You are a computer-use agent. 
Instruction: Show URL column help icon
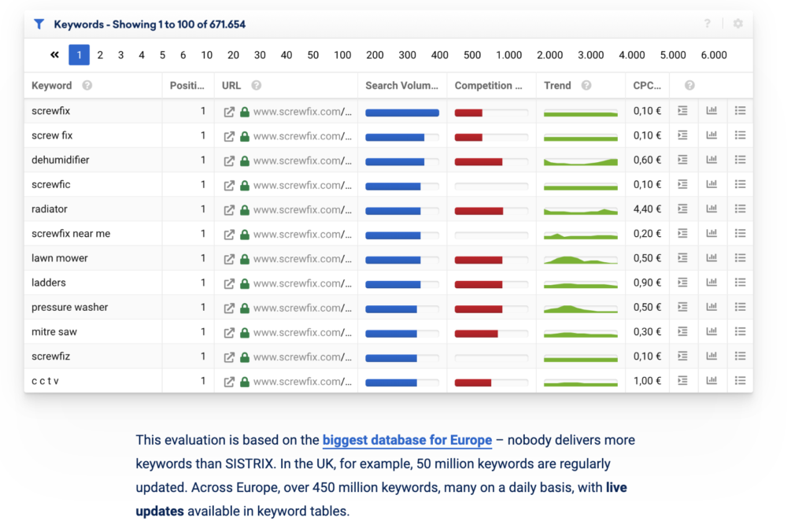(256, 85)
